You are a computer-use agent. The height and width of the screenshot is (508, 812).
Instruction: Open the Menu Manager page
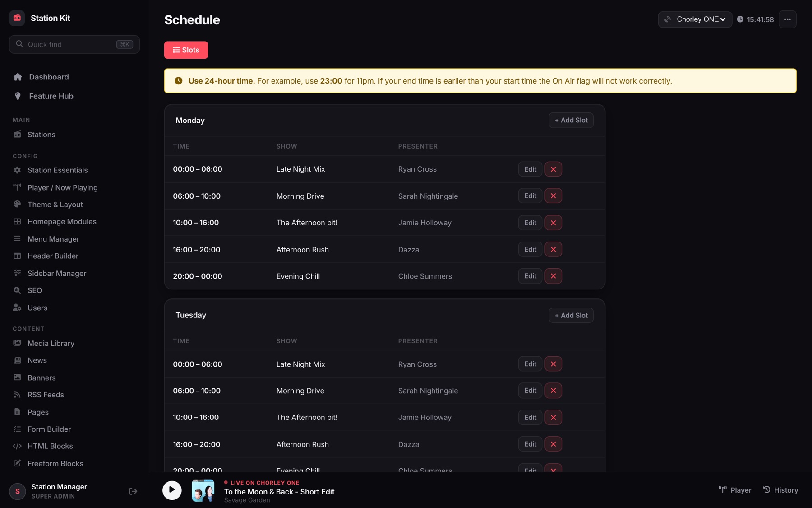coord(53,239)
